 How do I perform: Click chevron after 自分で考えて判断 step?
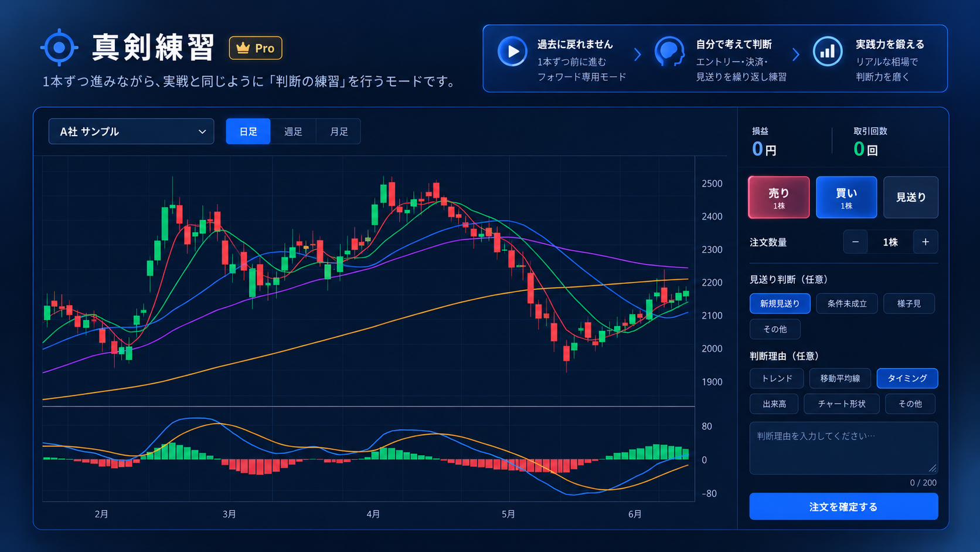click(x=796, y=55)
